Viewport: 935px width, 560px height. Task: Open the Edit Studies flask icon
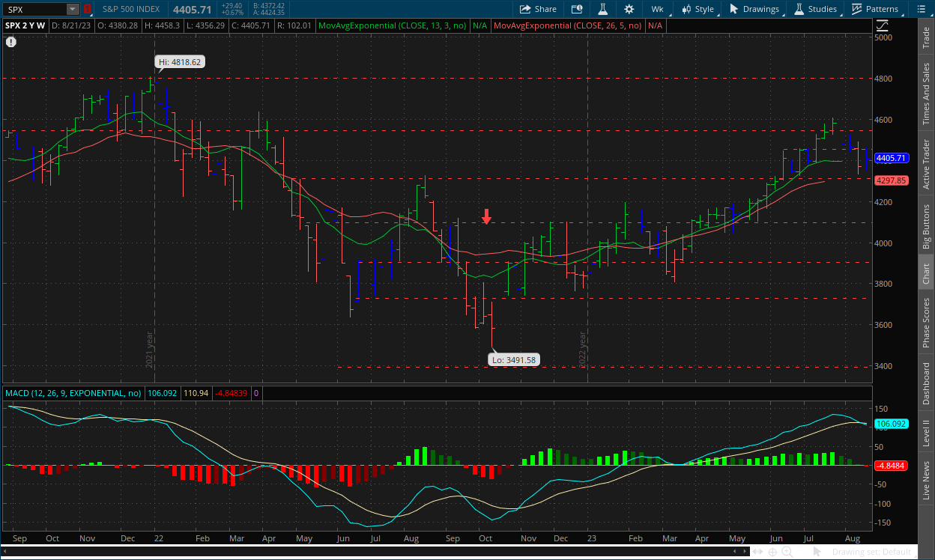[602, 9]
